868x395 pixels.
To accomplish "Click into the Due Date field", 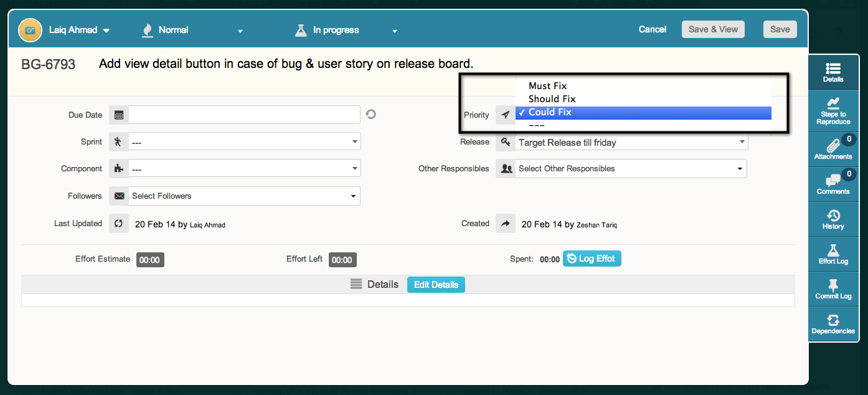I will tap(244, 115).
